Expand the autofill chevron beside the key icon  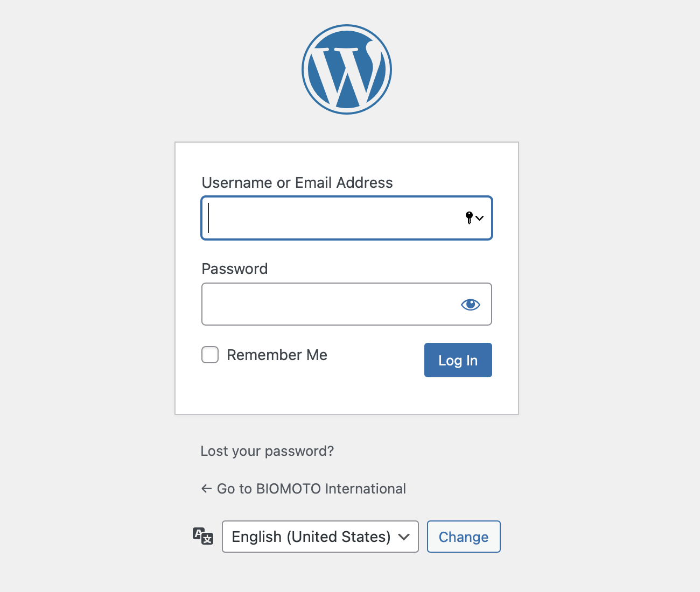pos(480,218)
